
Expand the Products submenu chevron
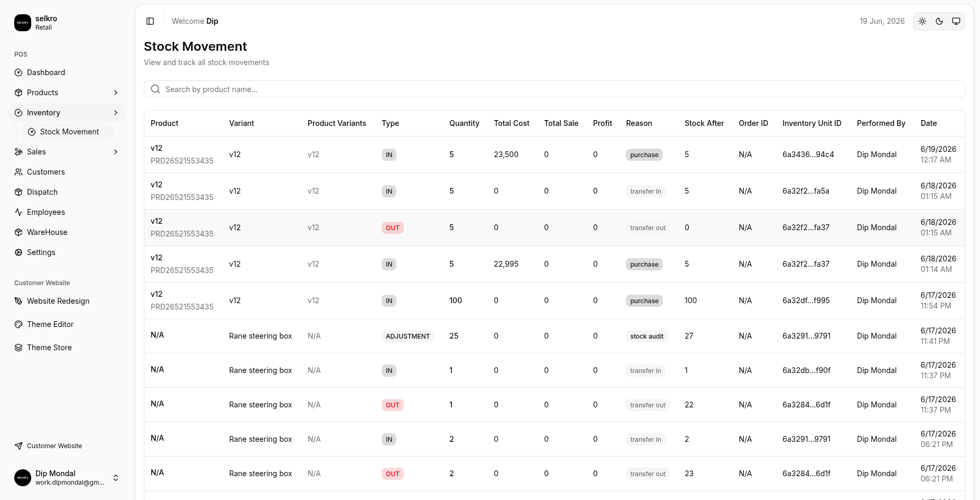pyautogui.click(x=116, y=93)
